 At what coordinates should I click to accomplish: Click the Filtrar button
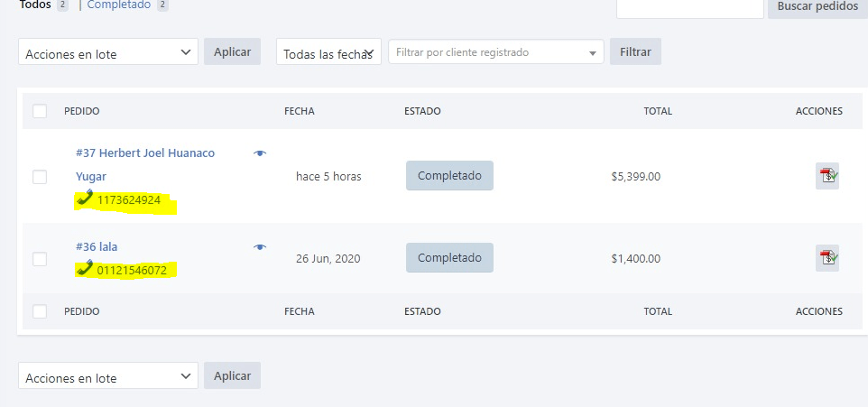pyautogui.click(x=635, y=51)
